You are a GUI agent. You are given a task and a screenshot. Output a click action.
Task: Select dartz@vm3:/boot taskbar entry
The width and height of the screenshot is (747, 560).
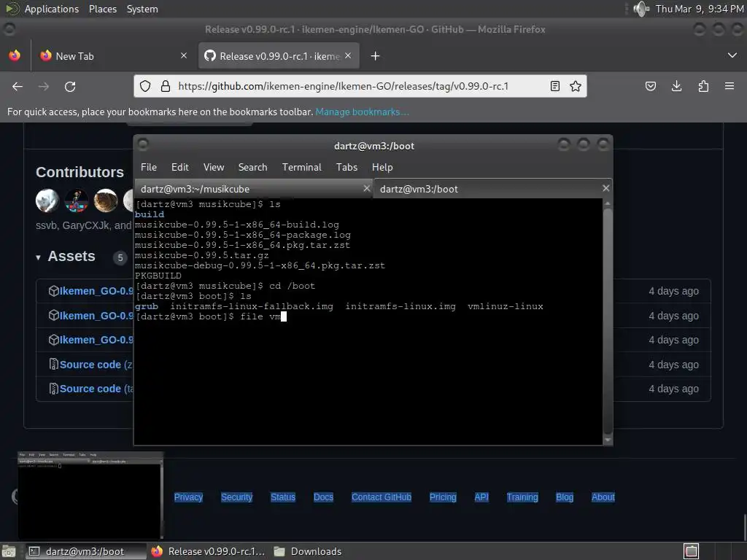click(x=85, y=551)
